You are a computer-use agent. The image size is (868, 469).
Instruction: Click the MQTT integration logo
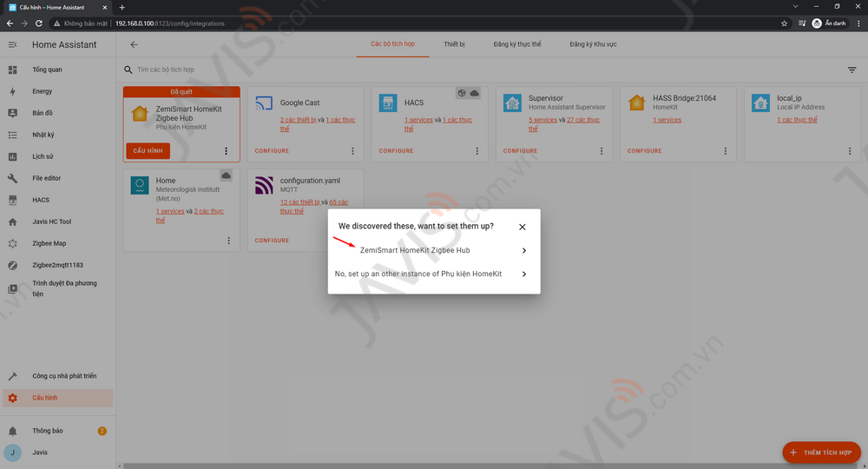[264, 186]
